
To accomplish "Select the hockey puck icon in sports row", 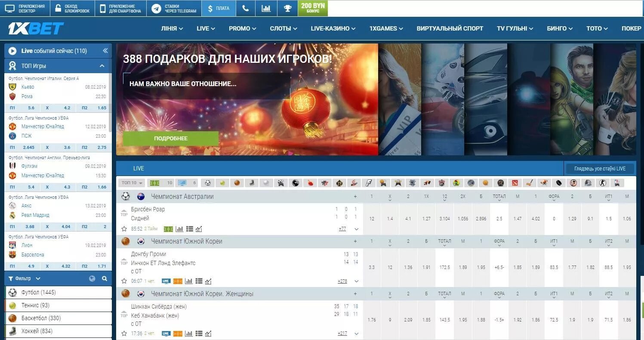I will click(559, 183).
